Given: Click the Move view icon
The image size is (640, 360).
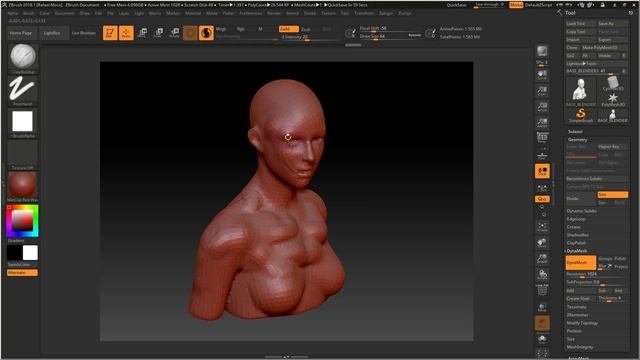Looking at the screenshot, I should click(542, 243).
